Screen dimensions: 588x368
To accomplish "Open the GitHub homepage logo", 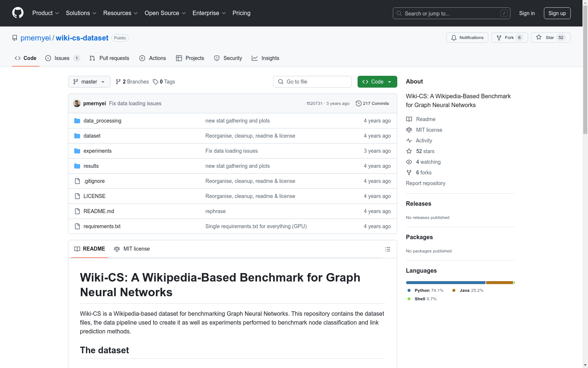I will [18, 13].
